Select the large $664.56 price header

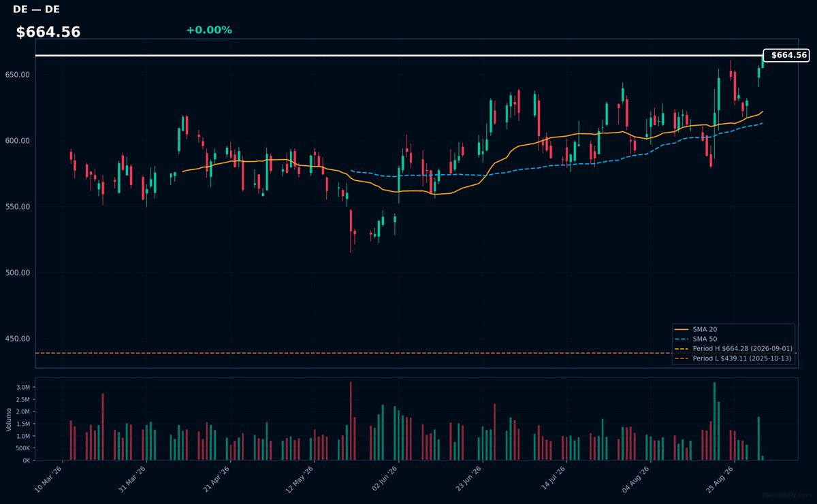tap(48, 32)
